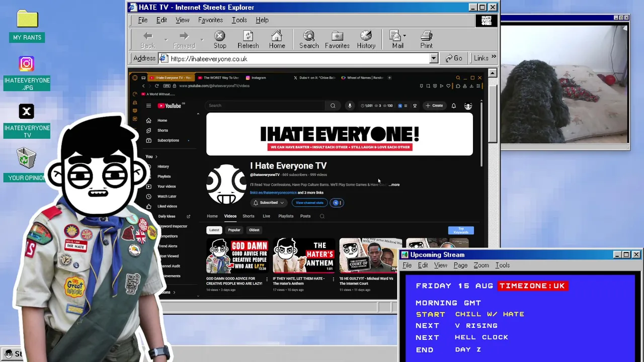
Task: Click the YouTube account avatar icon
Action: 468,106
